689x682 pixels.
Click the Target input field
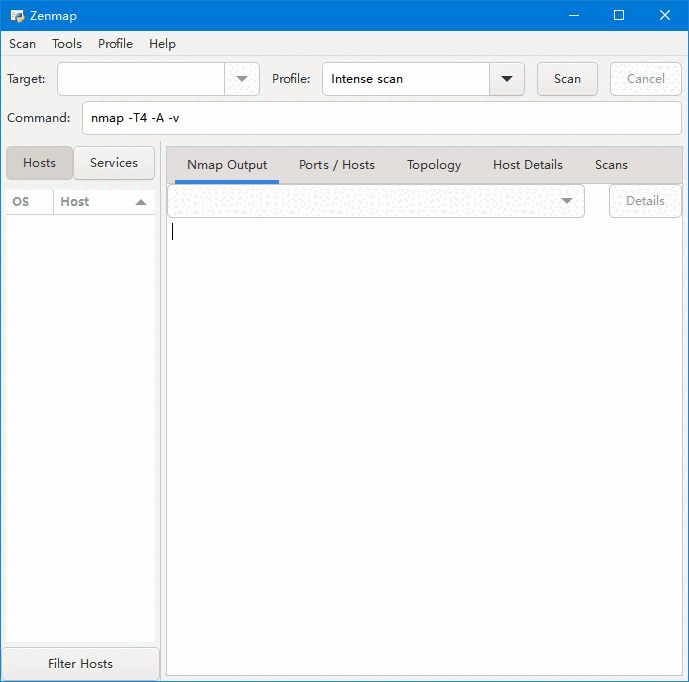click(x=141, y=79)
